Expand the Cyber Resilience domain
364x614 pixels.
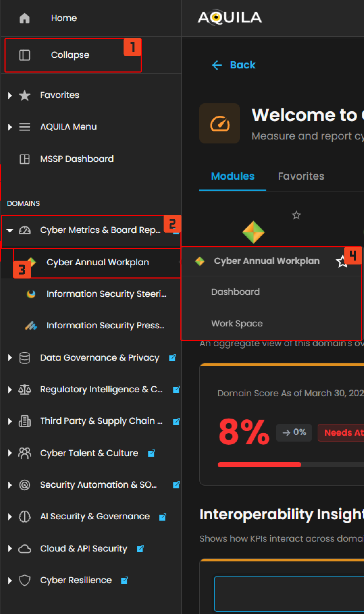[10, 581]
